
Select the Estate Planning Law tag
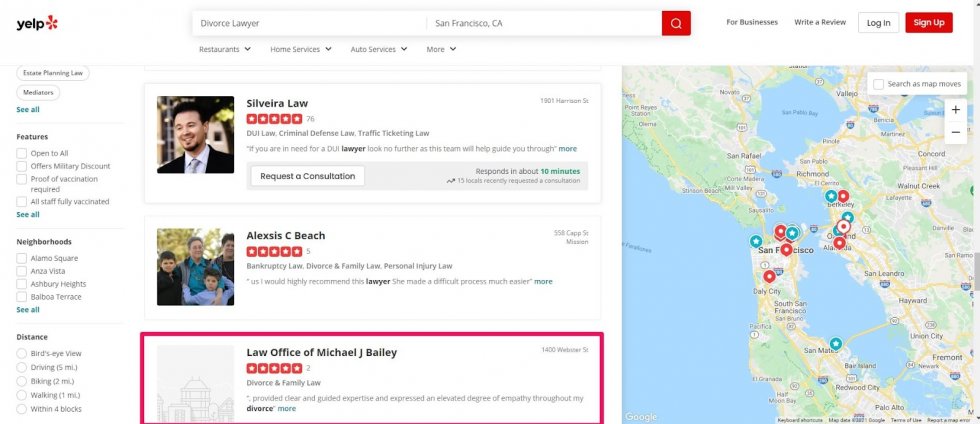[52, 73]
